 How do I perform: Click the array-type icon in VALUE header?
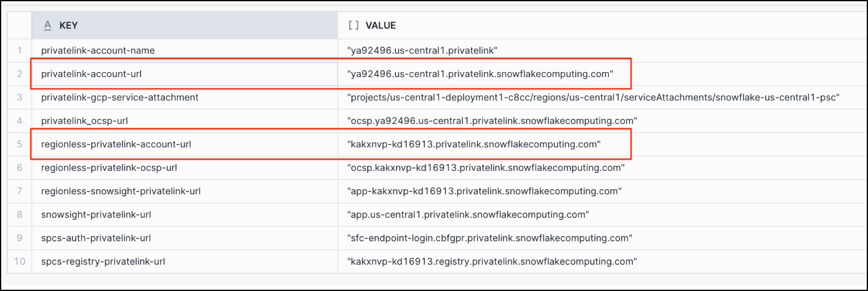(353, 25)
